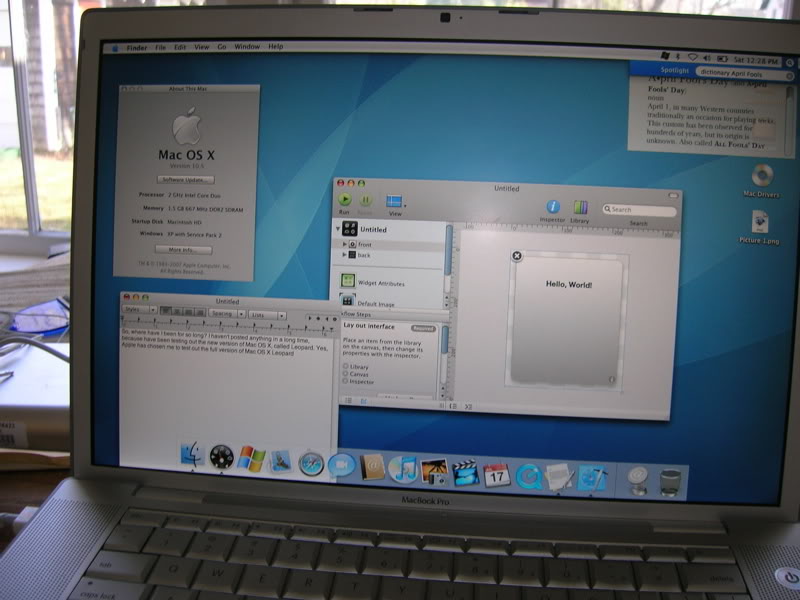Open Dashboard from the Dock
This screenshot has height=600, width=800.
coord(221,457)
